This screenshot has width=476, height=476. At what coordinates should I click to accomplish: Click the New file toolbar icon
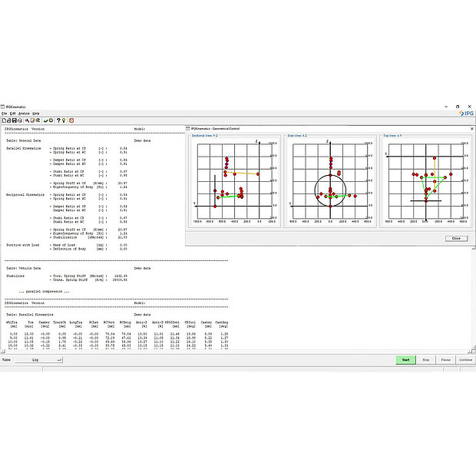(x=4, y=121)
